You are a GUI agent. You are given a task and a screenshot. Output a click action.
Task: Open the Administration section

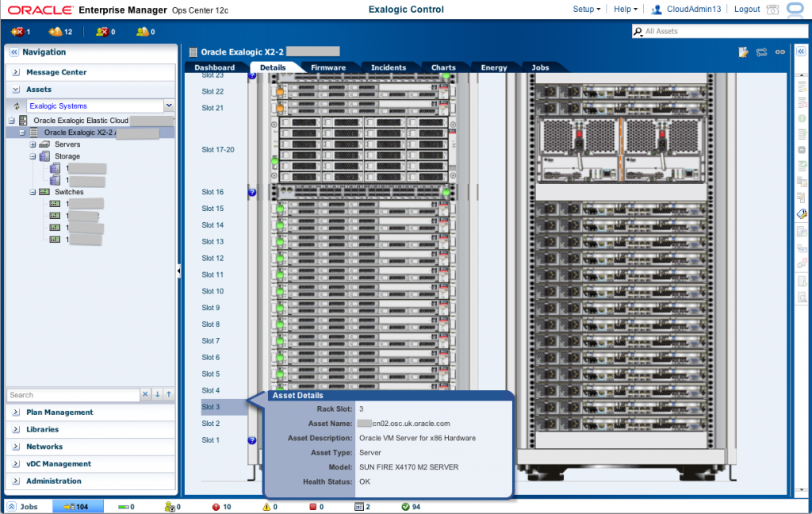click(x=54, y=481)
